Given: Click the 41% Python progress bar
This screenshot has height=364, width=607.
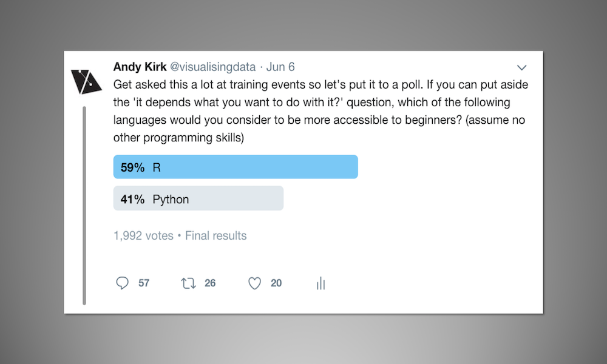Looking at the screenshot, I should pos(198,198).
